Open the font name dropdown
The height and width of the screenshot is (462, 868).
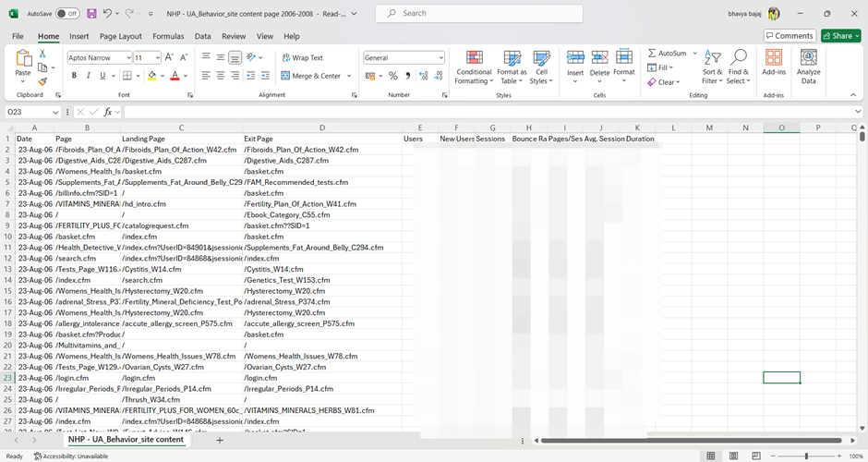click(x=126, y=57)
